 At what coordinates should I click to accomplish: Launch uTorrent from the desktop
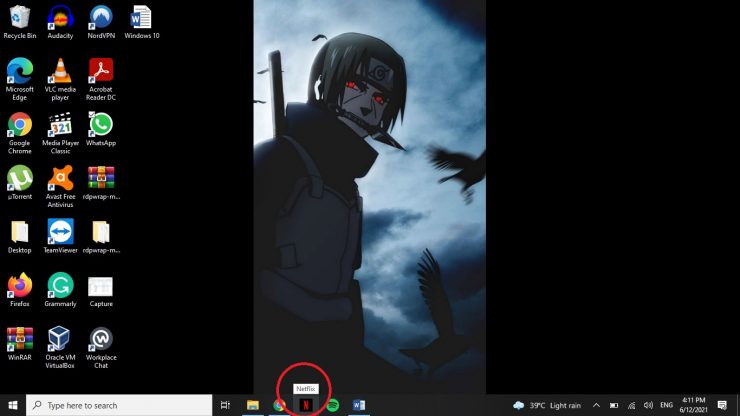pyautogui.click(x=19, y=178)
